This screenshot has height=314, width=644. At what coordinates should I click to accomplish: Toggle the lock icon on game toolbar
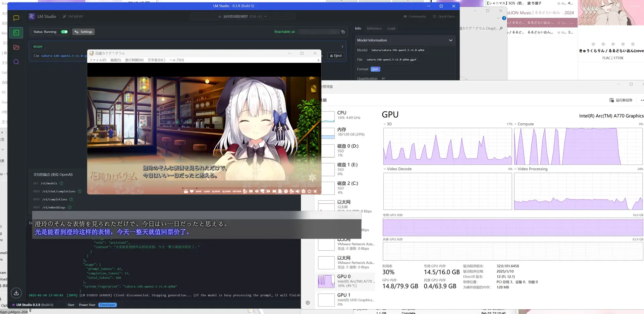coord(186,191)
